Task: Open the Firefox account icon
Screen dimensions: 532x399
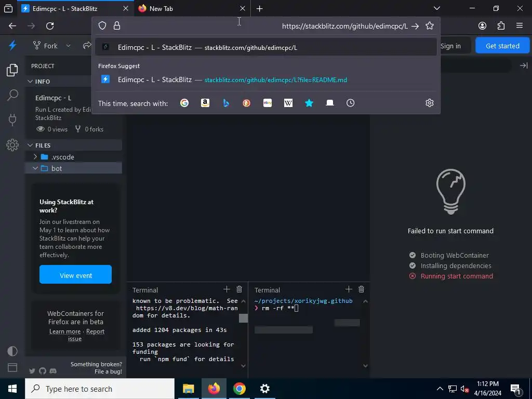Action: click(x=482, y=26)
